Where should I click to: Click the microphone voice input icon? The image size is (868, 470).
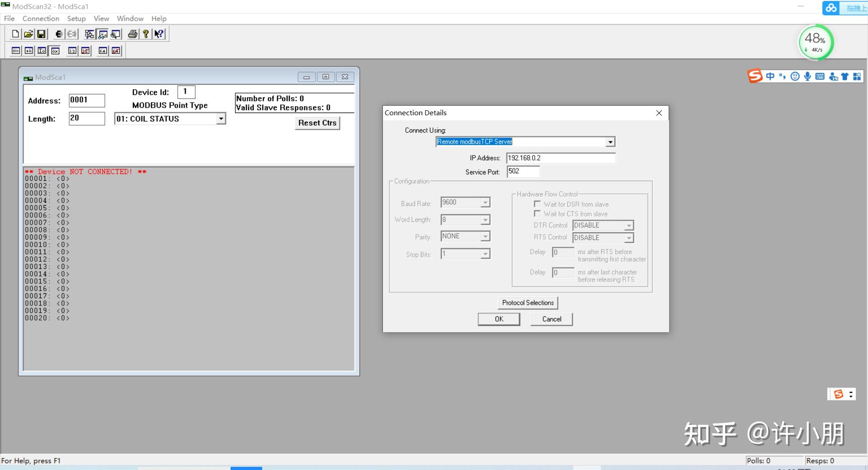807,76
